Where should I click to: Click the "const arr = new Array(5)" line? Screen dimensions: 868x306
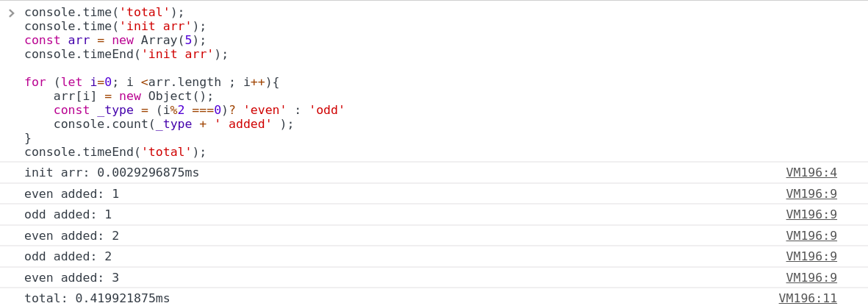[x=115, y=40]
